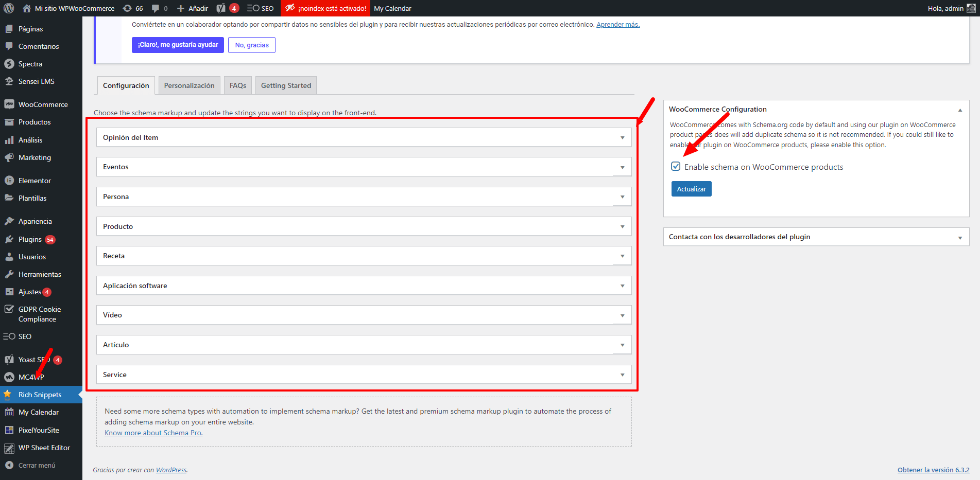Screen dimensions: 980x480
Task: Open the Ajustes settings icon
Action: [9, 292]
